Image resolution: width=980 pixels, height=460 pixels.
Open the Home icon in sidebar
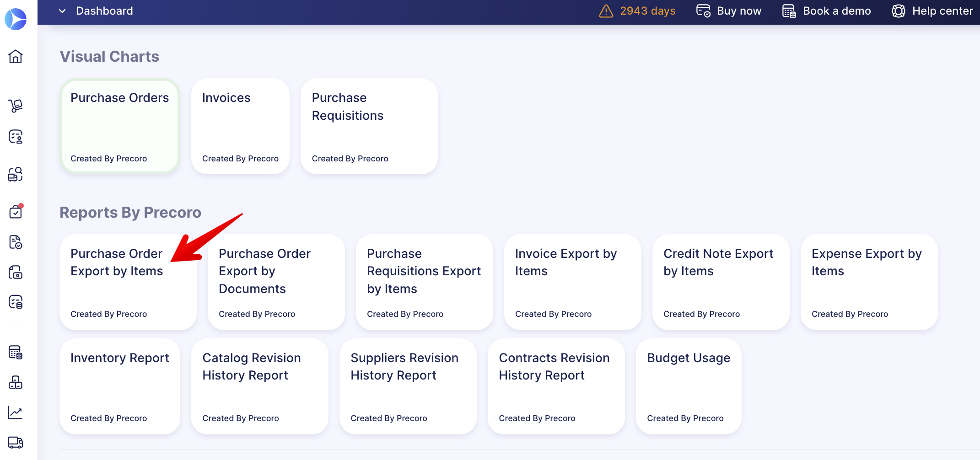click(x=16, y=56)
